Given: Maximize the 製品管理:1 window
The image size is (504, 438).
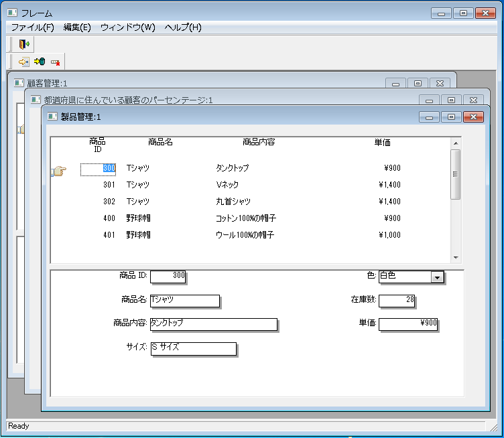Looking at the screenshot, I should 451,117.
